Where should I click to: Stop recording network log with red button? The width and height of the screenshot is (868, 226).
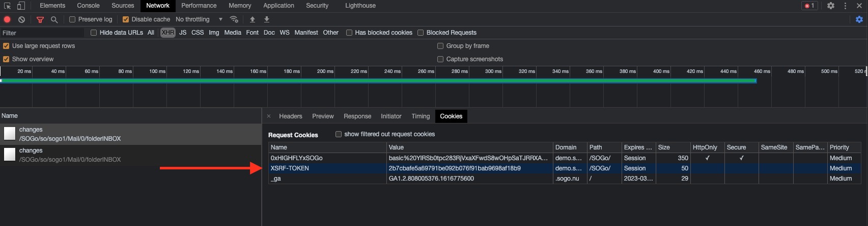7,19
